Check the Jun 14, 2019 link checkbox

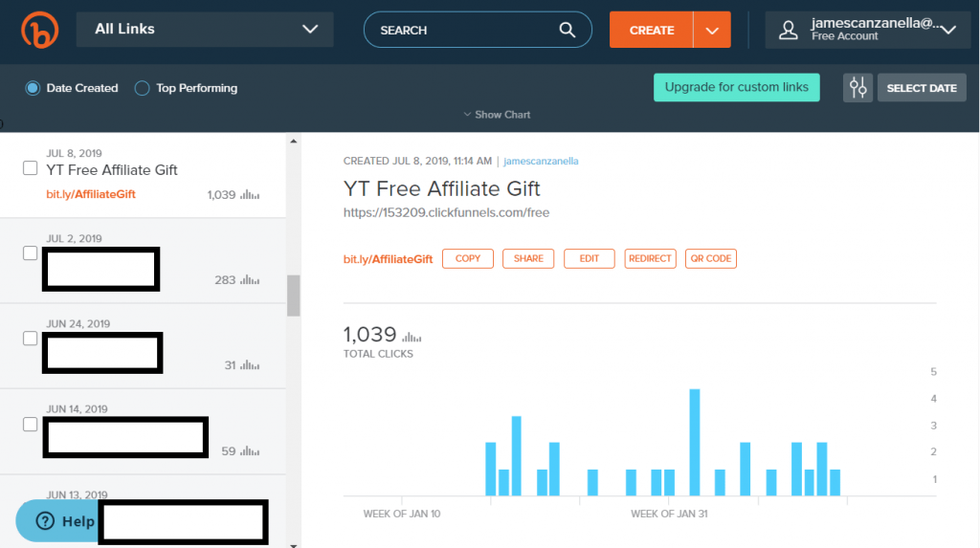30,425
